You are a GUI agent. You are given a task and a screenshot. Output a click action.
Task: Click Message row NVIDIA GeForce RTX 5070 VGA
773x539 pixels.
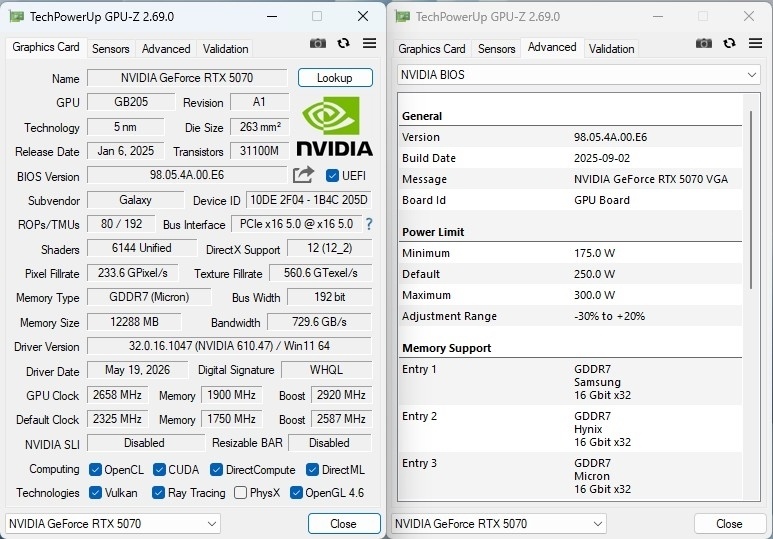[x=570, y=179]
